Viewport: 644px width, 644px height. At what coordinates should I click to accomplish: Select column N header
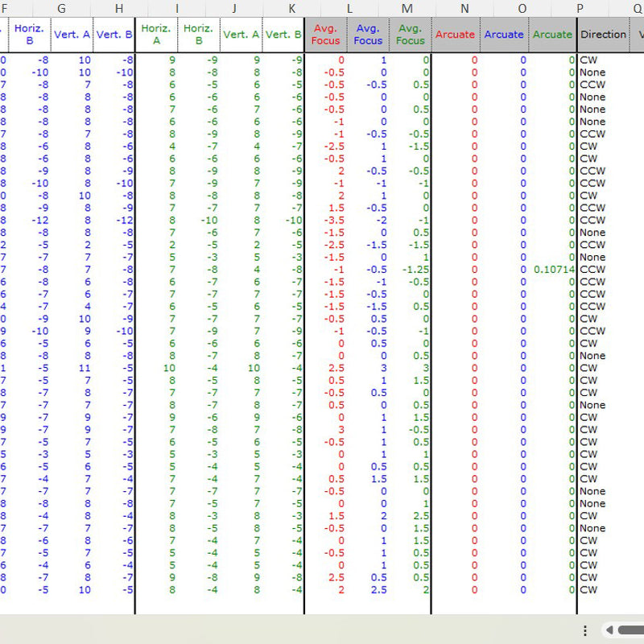464,8
